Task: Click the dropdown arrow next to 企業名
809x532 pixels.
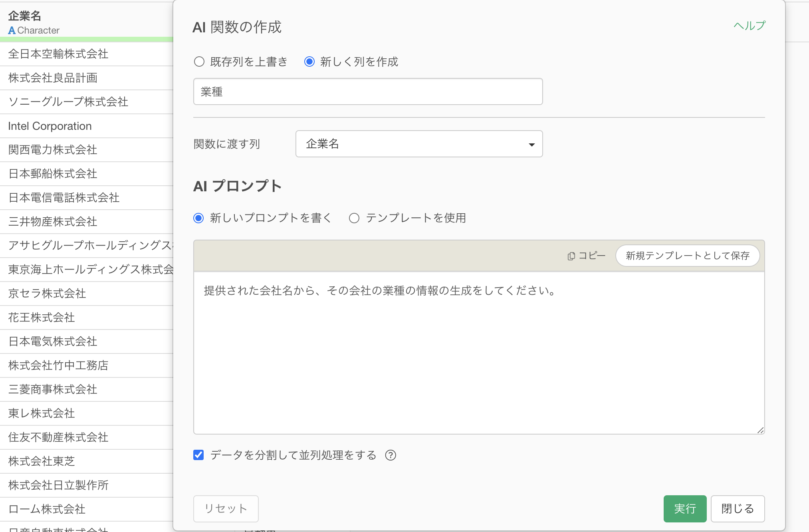Action: tap(531, 145)
